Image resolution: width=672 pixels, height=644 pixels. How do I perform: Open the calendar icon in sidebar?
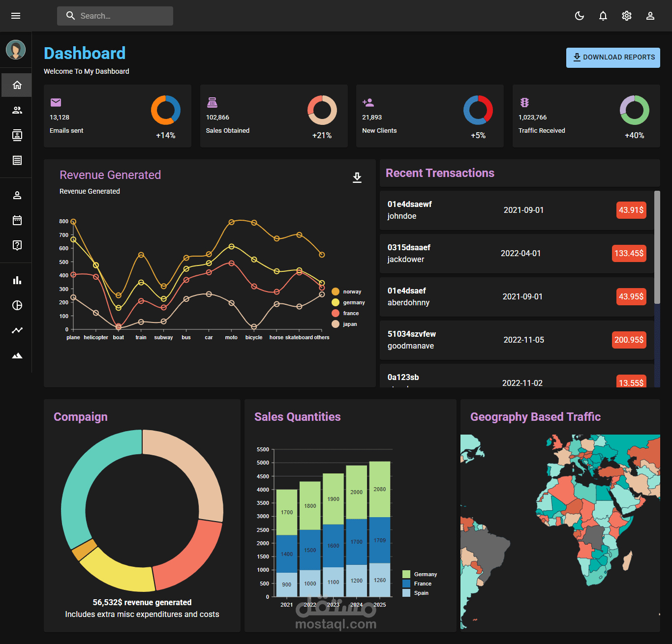pyautogui.click(x=17, y=220)
